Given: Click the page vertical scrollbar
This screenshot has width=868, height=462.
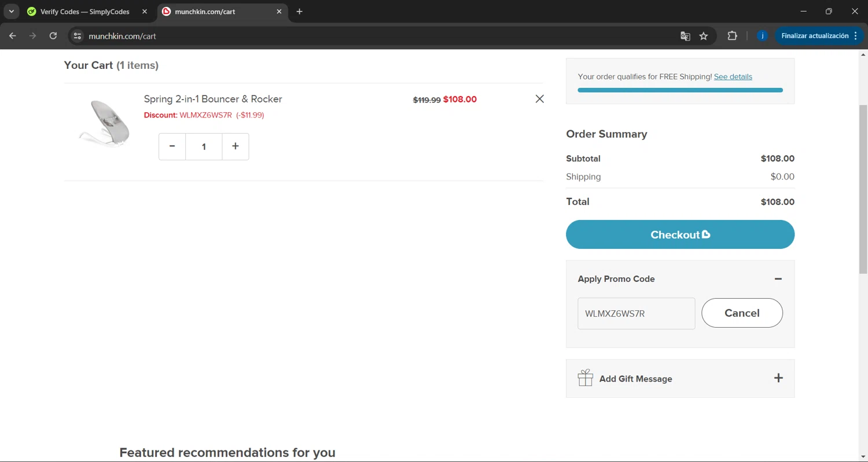Looking at the screenshot, I should [x=863, y=189].
